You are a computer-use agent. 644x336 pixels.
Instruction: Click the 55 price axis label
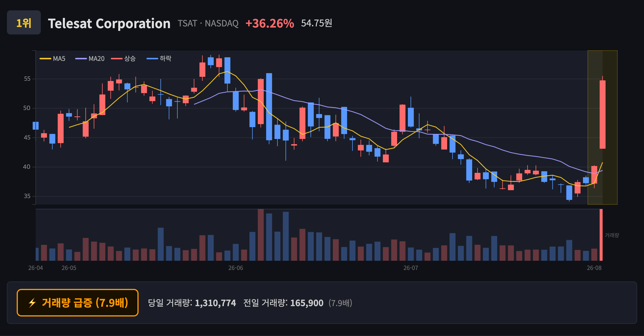(x=27, y=79)
